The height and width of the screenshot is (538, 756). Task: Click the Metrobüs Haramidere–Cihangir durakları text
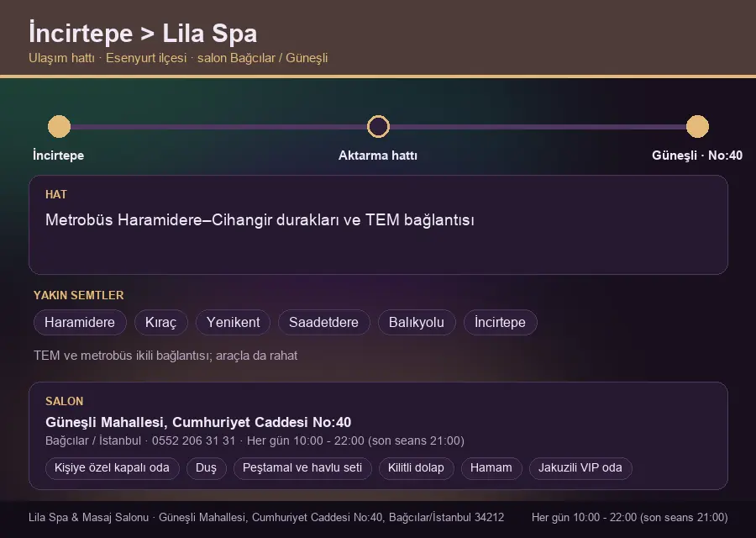pyautogui.click(x=260, y=220)
